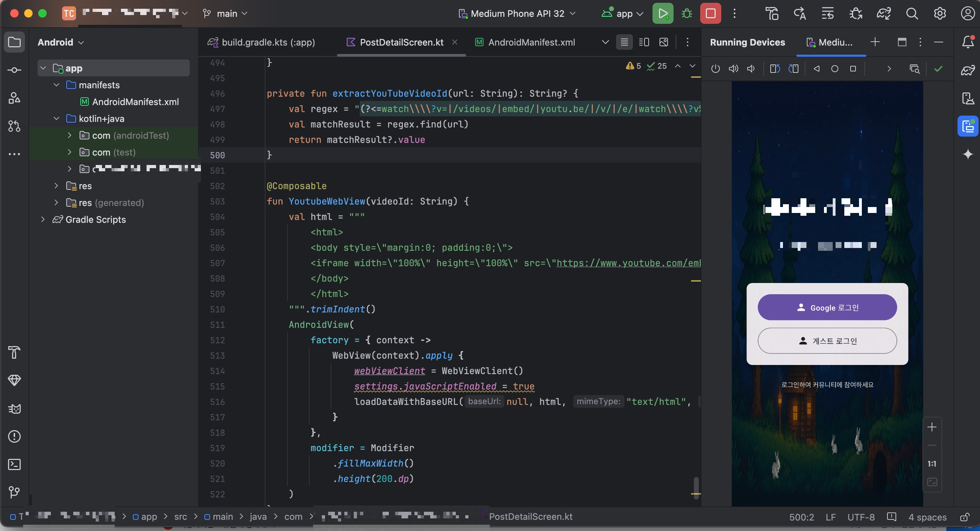Expand the Gradle Scripts tree node
980x531 pixels.
pyautogui.click(x=43, y=219)
